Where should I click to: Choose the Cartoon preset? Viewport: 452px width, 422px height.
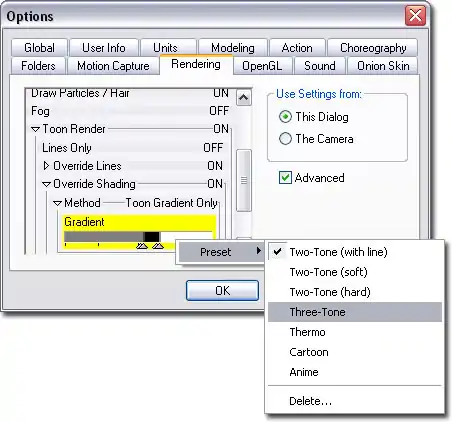pos(355,352)
